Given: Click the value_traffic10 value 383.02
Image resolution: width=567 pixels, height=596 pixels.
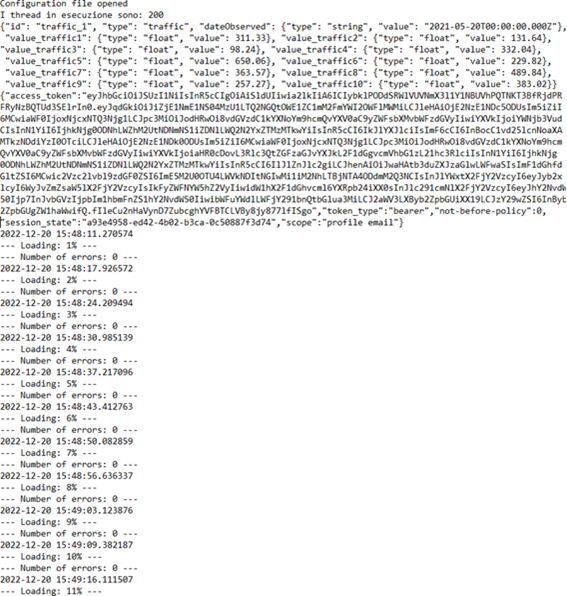Looking at the screenshot, I should pos(535,84).
